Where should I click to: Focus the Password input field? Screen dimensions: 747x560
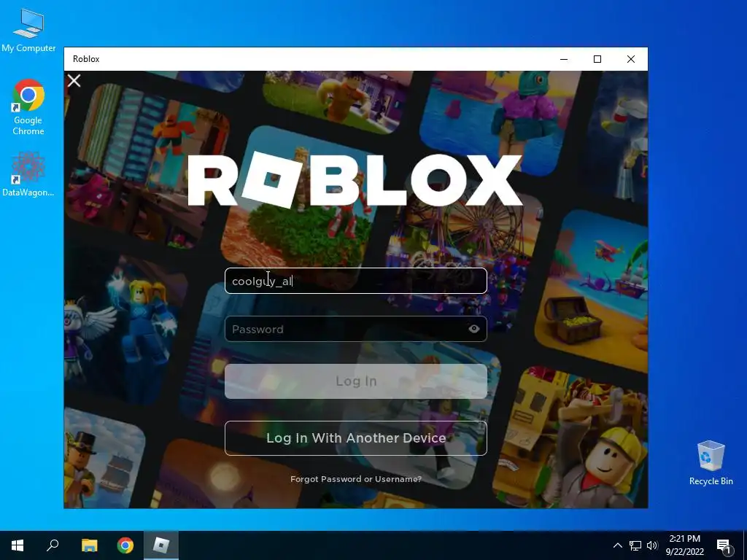click(x=356, y=329)
